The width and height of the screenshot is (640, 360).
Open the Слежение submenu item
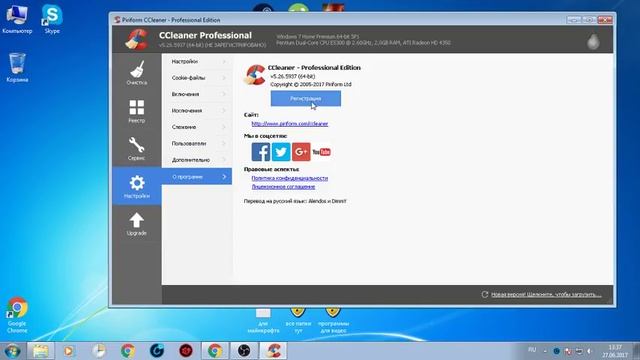pos(197,127)
